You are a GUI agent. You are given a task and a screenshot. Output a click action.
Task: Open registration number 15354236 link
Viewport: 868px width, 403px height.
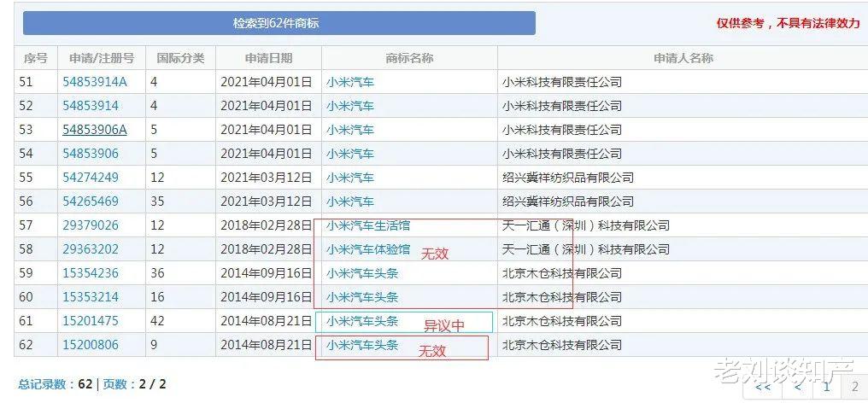point(91,273)
